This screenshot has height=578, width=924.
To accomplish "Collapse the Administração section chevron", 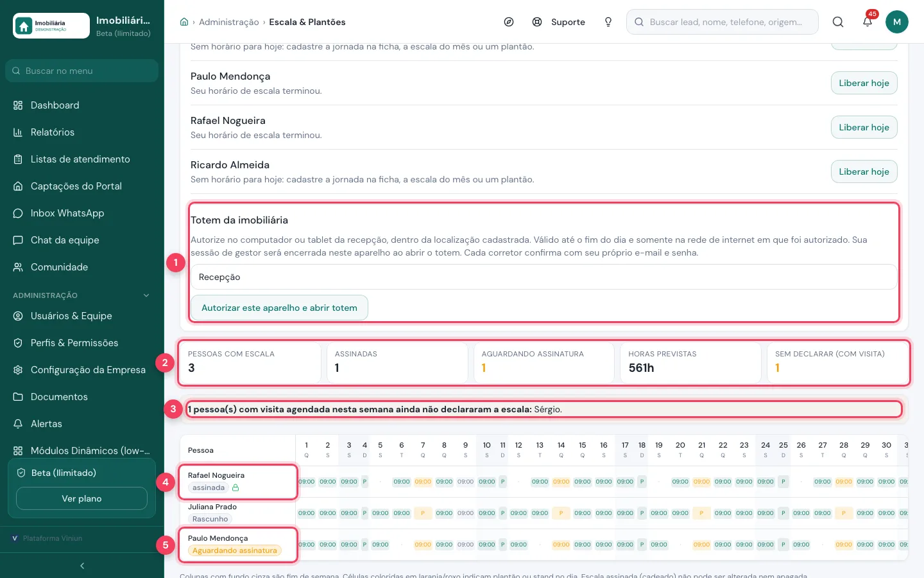I will click(146, 295).
